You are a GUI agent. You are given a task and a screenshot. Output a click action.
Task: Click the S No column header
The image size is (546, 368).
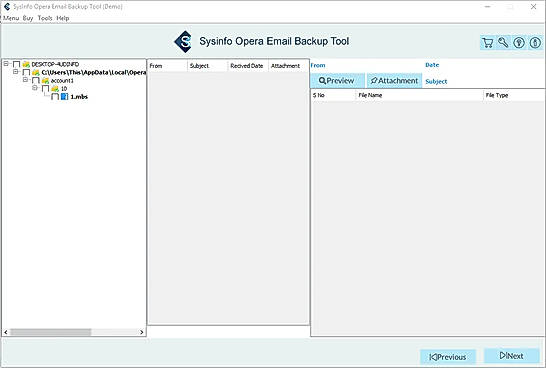(x=333, y=95)
